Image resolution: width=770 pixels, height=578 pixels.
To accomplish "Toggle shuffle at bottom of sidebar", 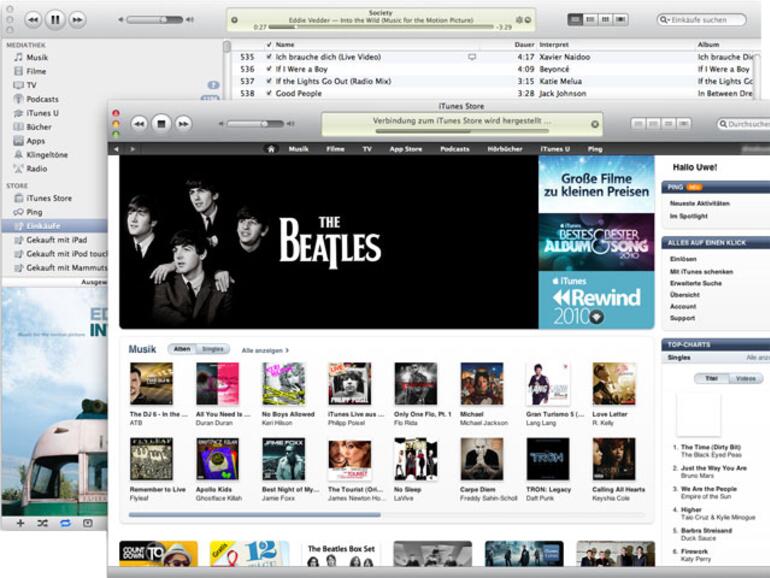I will [43, 523].
